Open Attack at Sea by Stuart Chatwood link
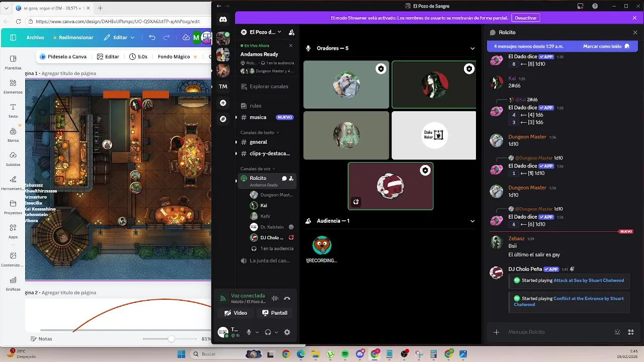This screenshot has width=644, height=362. coord(589,281)
